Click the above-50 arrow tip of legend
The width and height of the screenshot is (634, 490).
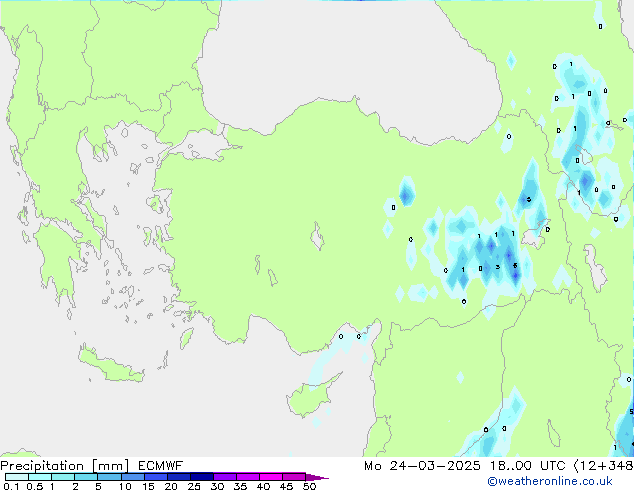tap(317, 477)
